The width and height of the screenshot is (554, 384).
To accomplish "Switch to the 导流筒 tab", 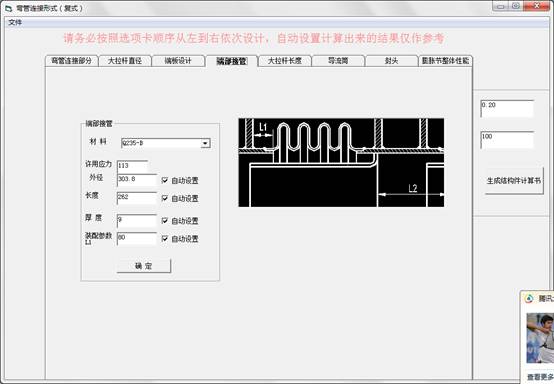I will 338,61.
